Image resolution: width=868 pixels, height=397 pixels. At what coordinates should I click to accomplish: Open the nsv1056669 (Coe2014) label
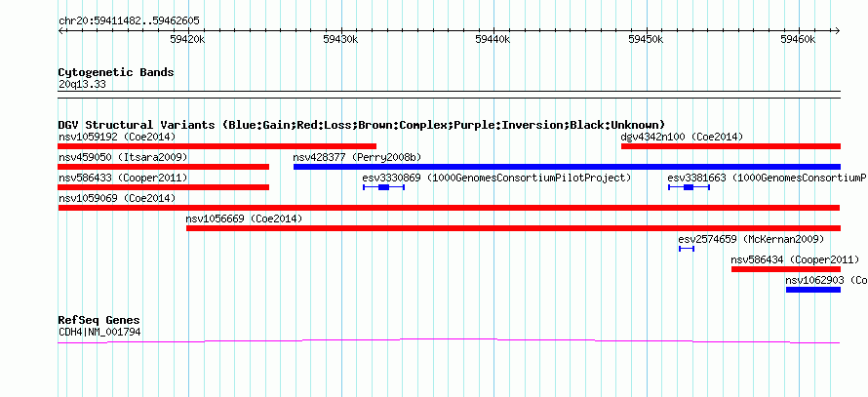(x=244, y=218)
